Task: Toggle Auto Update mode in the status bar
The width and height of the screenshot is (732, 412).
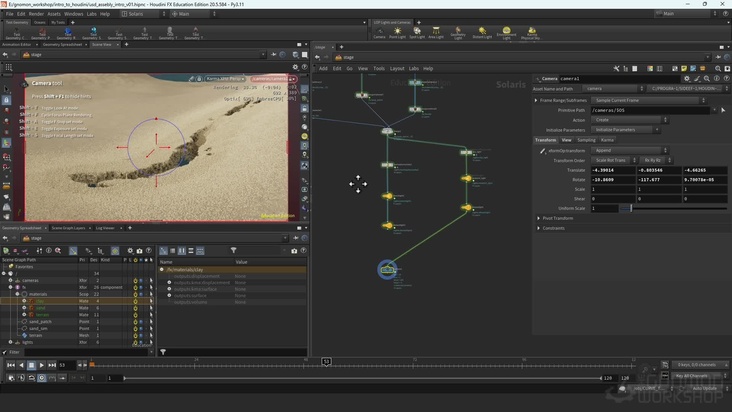Action: coord(704,388)
